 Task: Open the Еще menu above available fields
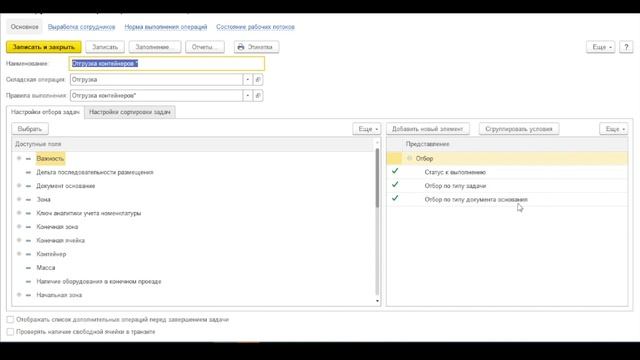tap(367, 129)
